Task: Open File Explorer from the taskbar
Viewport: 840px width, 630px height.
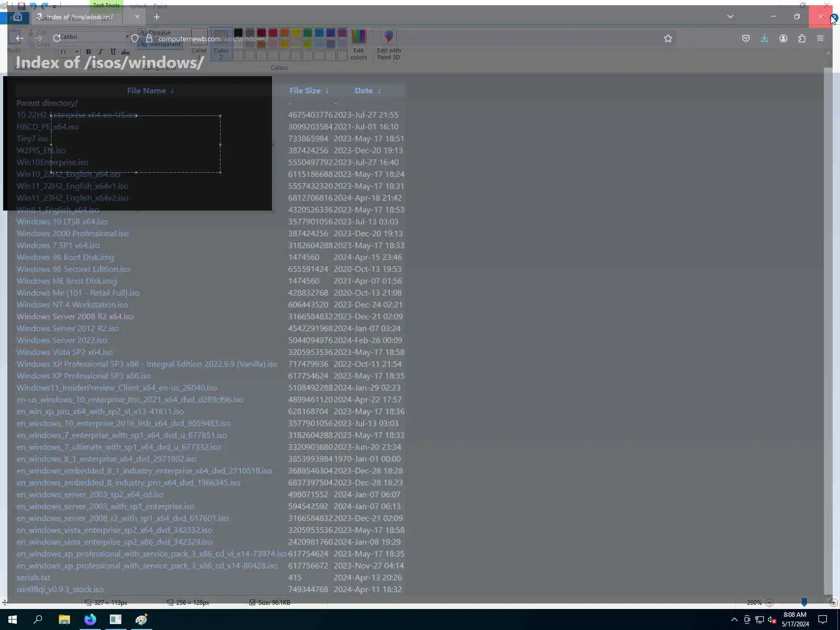Action: [64, 619]
